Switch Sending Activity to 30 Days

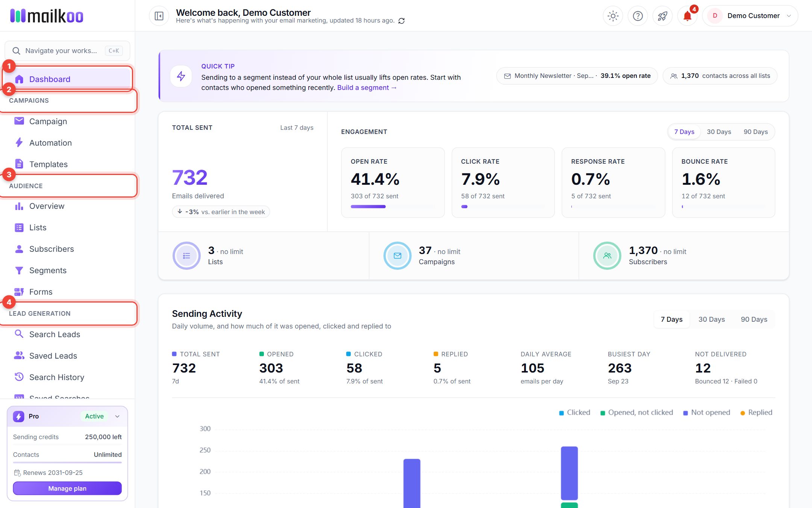pyautogui.click(x=712, y=319)
